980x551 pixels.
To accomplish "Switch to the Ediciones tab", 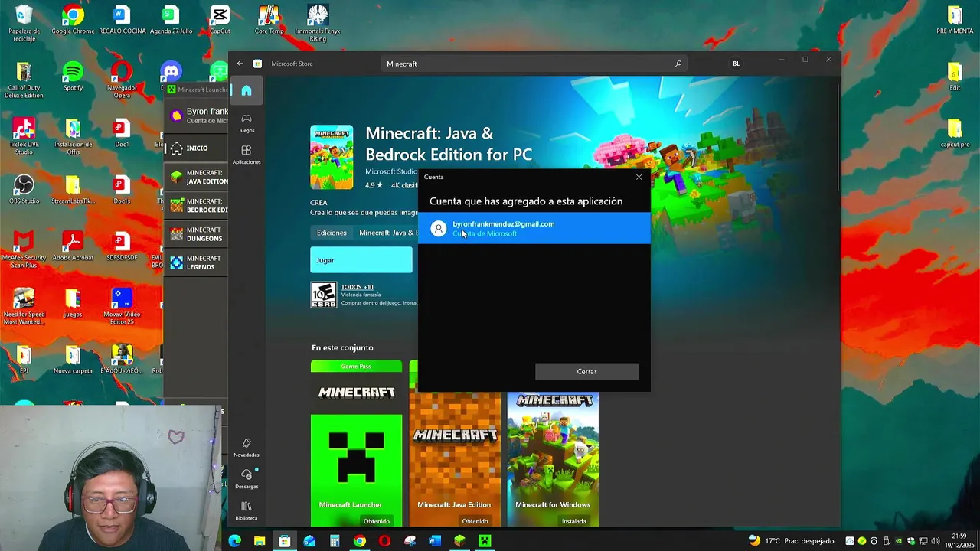I will [x=332, y=233].
